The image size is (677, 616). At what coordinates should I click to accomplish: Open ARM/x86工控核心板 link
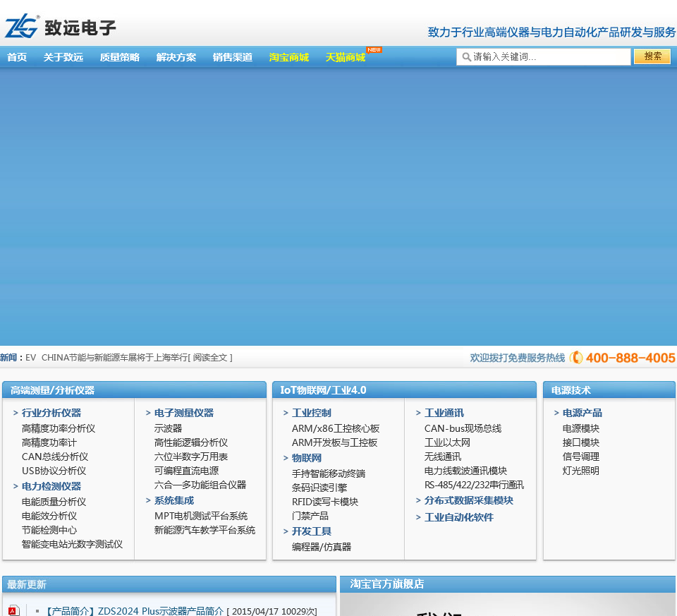point(336,428)
